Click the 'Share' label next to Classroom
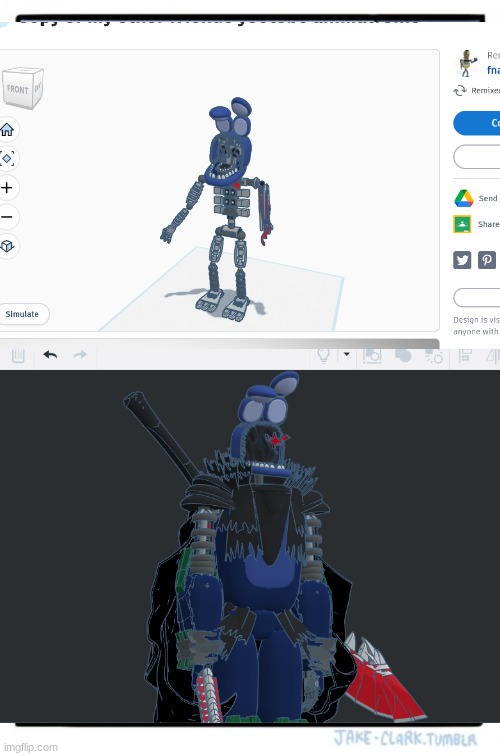 [488, 224]
